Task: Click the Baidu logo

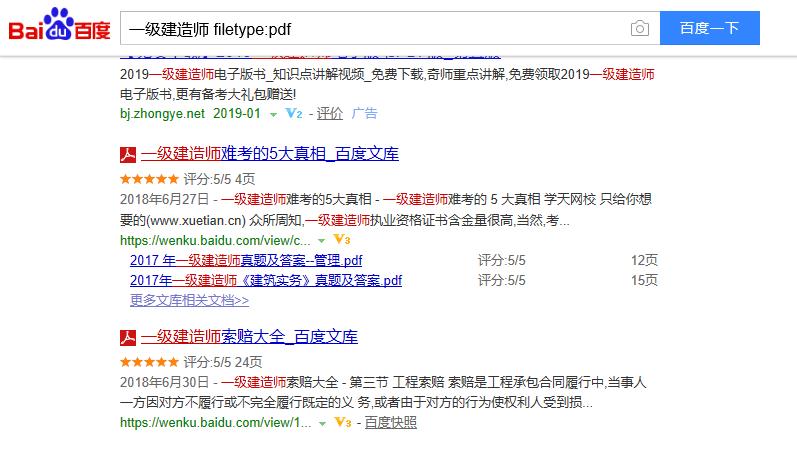Action: pyautogui.click(x=59, y=24)
